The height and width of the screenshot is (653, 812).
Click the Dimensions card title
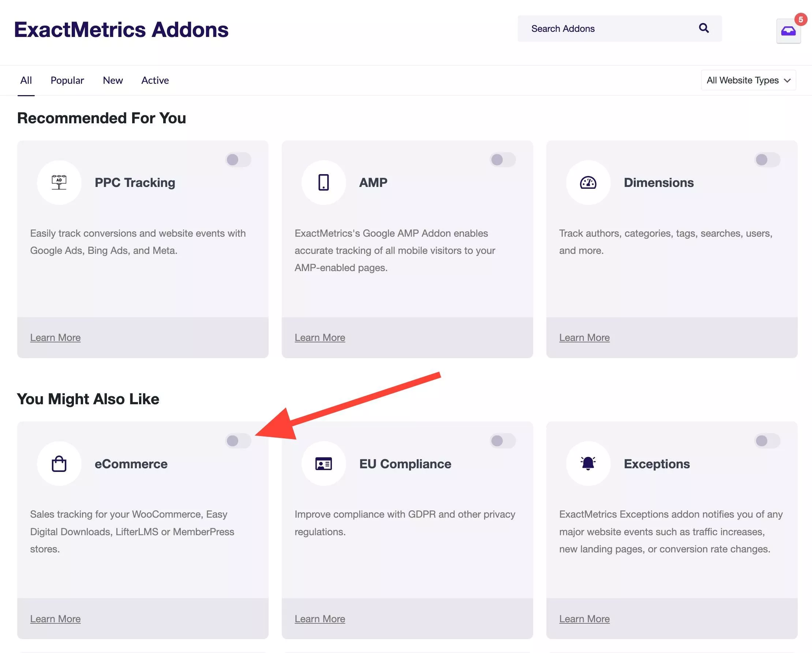(658, 183)
